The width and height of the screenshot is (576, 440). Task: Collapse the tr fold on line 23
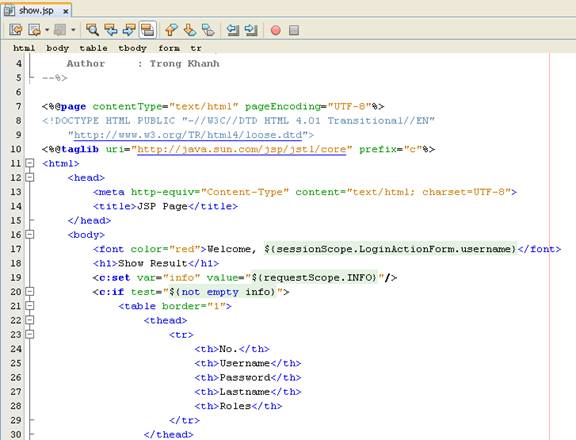pos(30,334)
